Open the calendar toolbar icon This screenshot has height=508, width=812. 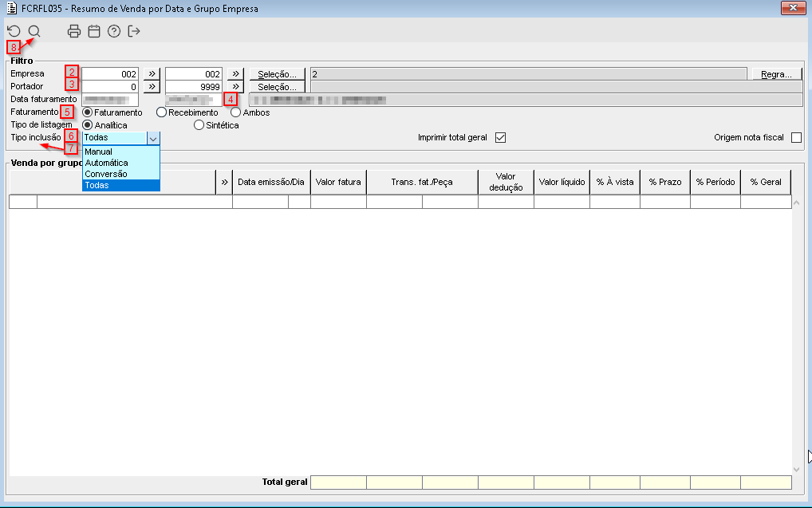point(94,31)
